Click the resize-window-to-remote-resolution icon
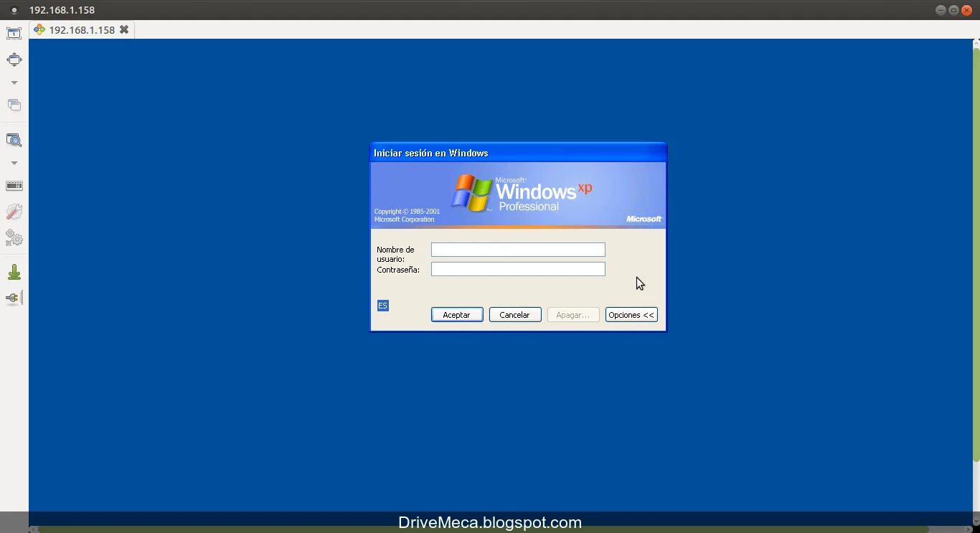 pyautogui.click(x=14, y=33)
